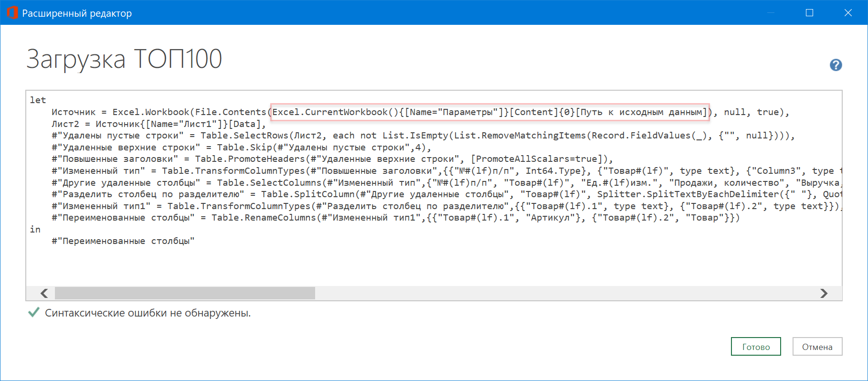The width and height of the screenshot is (868, 381).
Task: Click the Отмена button
Action: tap(817, 347)
